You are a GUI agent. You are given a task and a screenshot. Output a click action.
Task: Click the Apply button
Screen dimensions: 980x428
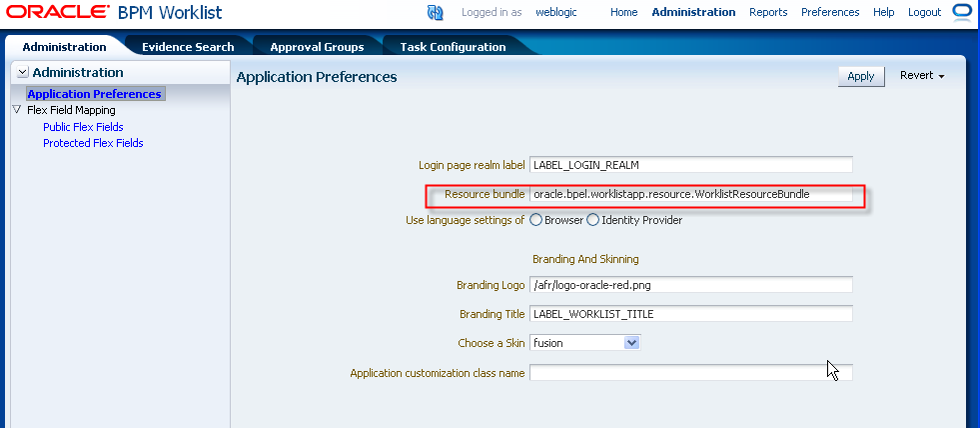pyautogui.click(x=861, y=76)
